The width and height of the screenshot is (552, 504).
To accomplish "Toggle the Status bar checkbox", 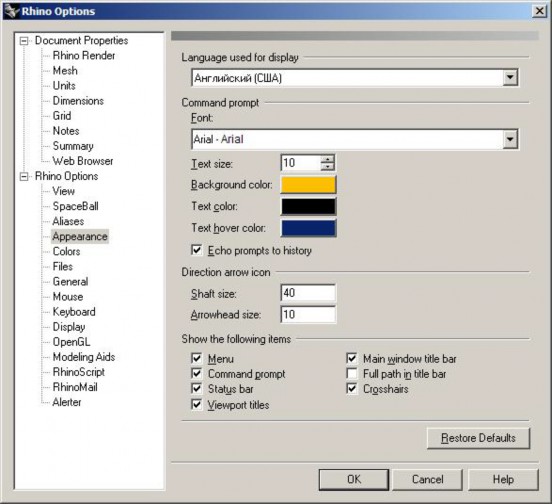I will click(196, 389).
